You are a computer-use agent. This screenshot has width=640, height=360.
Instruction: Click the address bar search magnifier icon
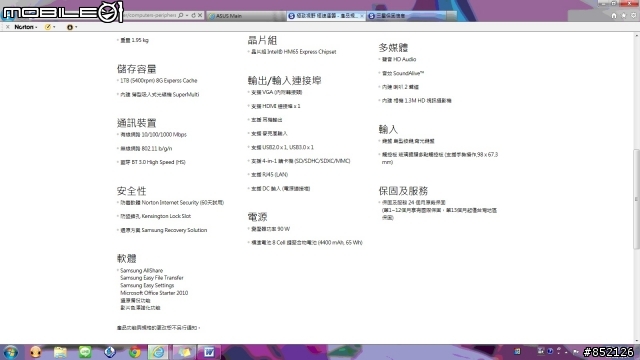pyautogui.click(x=180, y=15)
